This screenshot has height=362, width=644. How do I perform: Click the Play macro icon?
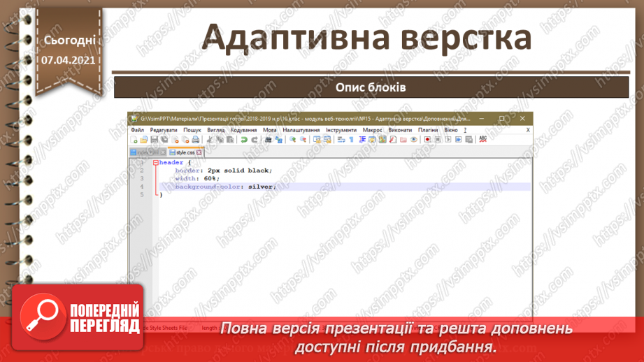pos(448,140)
